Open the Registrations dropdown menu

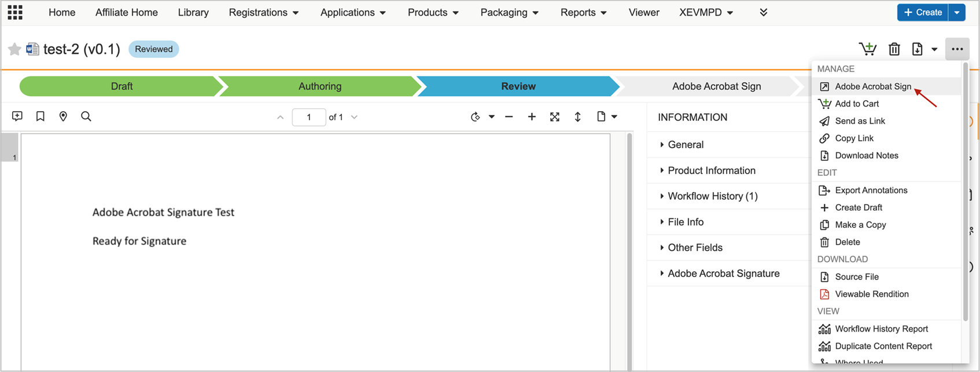click(x=264, y=12)
